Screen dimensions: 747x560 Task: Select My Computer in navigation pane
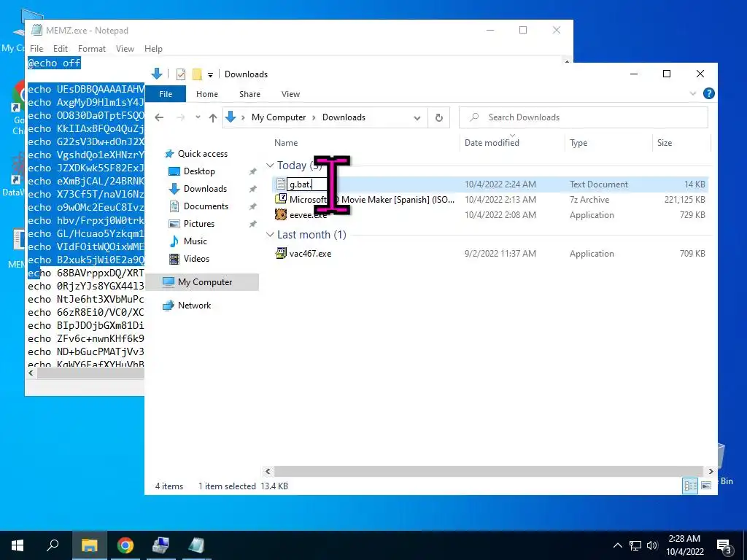click(205, 282)
